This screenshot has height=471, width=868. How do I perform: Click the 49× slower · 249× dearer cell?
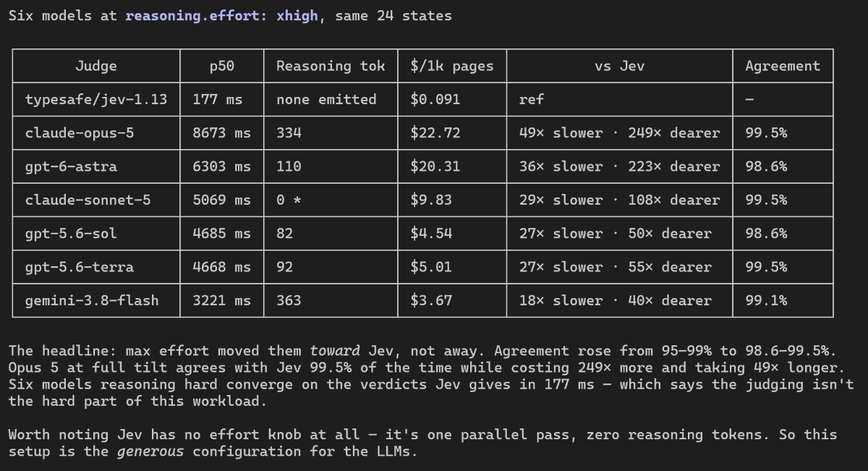click(x=619, y=133)
